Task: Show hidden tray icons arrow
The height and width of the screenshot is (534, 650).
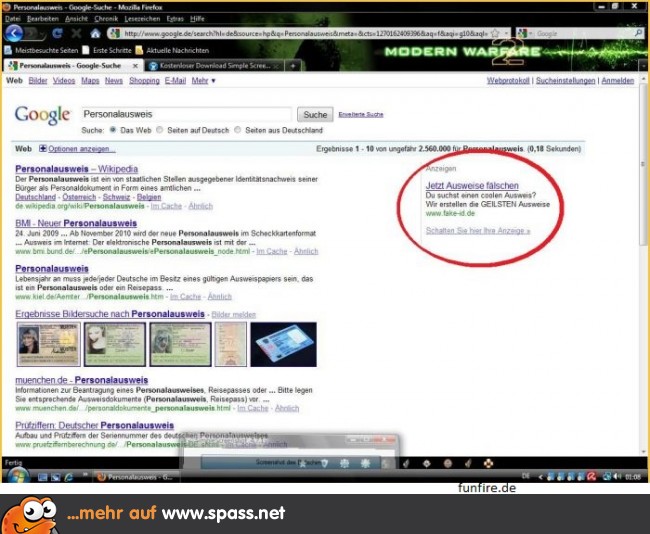Action: 540,477
